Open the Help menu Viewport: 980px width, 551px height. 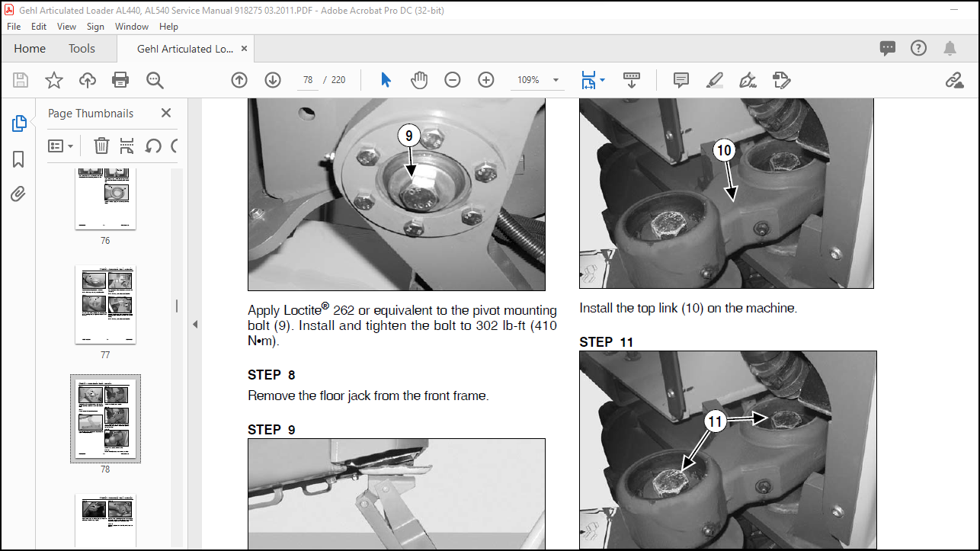pos(168,26)
